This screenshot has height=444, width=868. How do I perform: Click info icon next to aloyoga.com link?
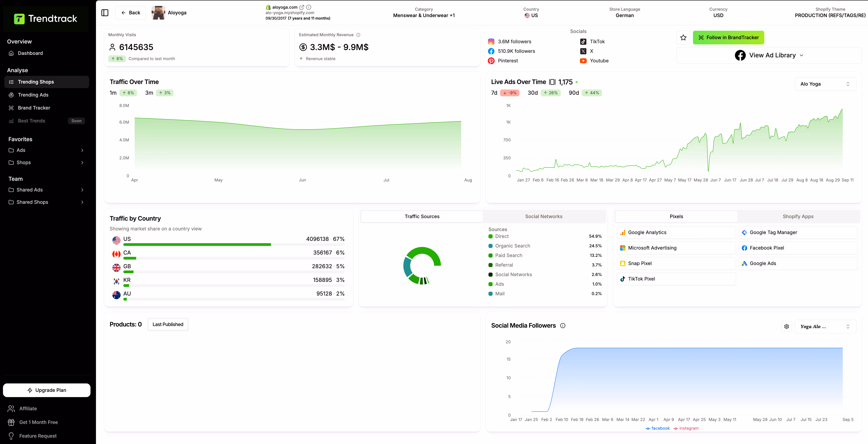309,7
